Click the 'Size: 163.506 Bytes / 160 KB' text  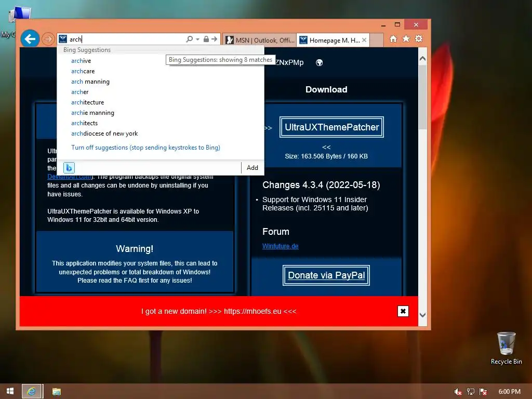pos(326,156)
